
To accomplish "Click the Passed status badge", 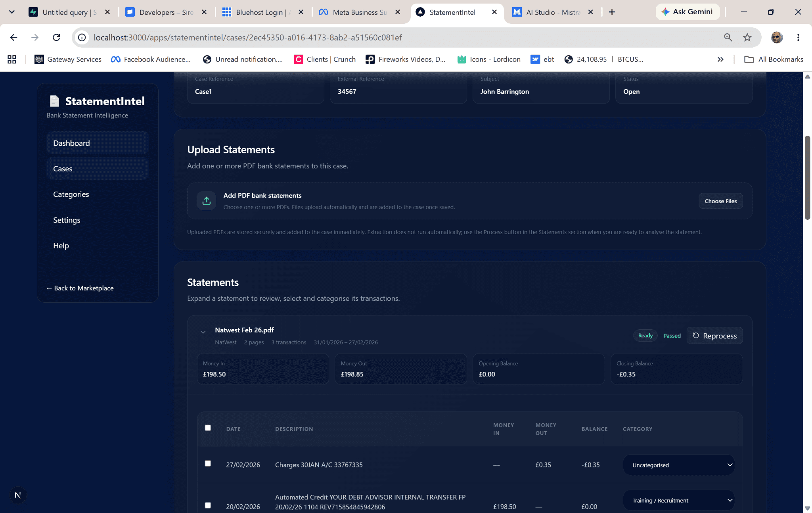I will pyautogui.click(x=672, y=336).
